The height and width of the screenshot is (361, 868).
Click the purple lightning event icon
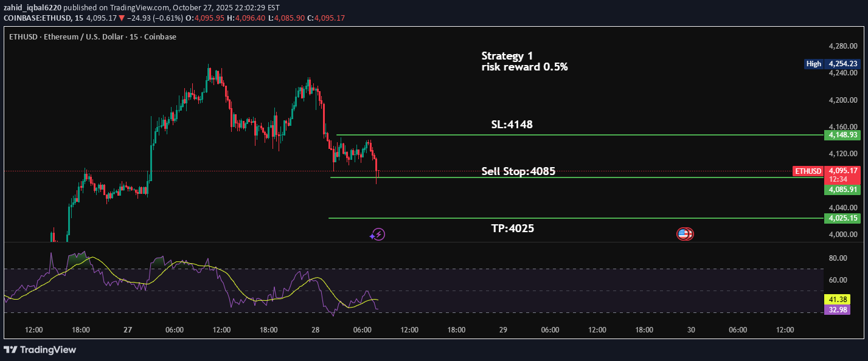[x=378, y=234]
